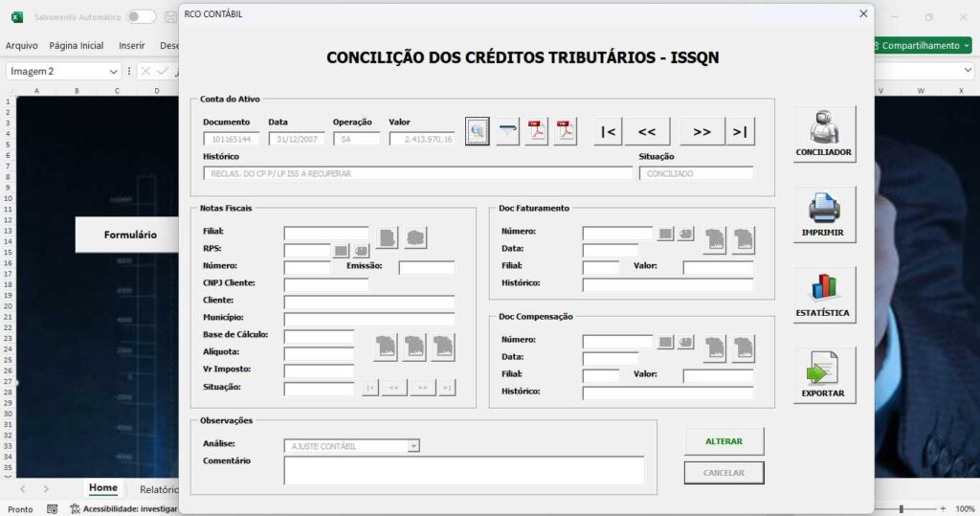Click the Pronto status text in Excel
980x516 pixels.
[x=20, y=509]
